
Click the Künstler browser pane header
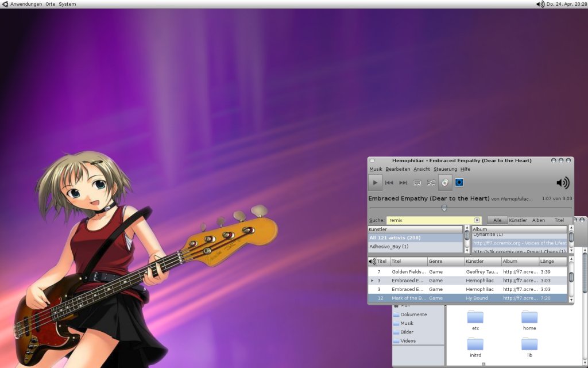(415, 229)
